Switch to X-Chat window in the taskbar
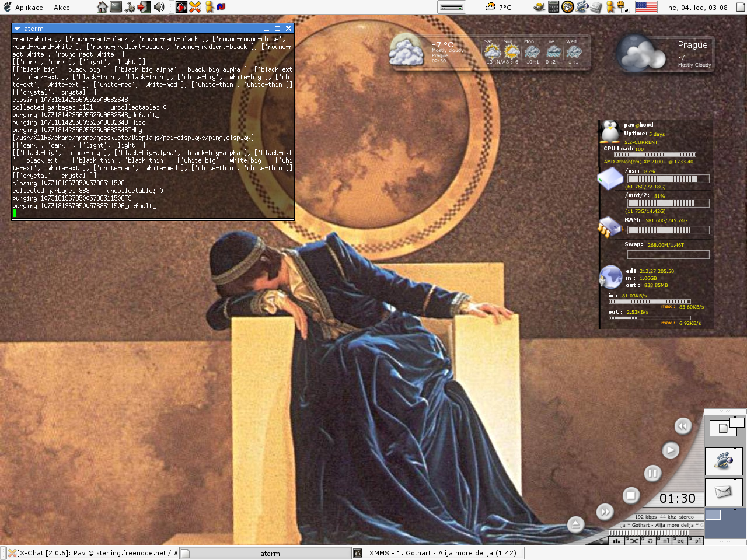 point(92,553)
